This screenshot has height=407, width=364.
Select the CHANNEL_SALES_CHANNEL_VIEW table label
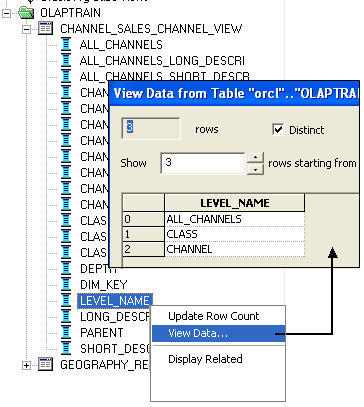[151, 29]
